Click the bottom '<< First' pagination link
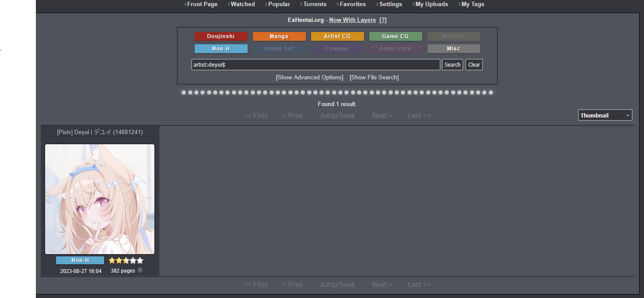This screenshot has height=298, width=644. pyautogui.click(x=255, y=284)
